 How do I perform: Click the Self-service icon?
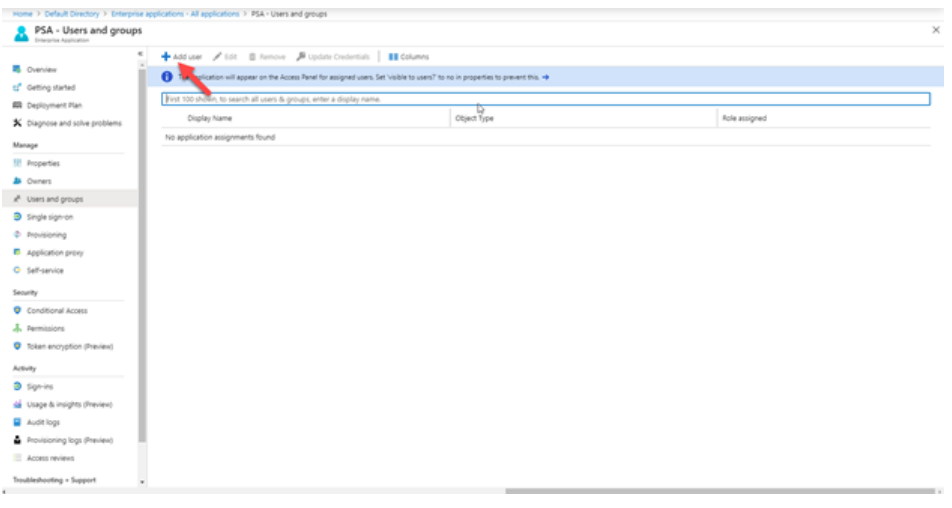click(x=17, y=270)
